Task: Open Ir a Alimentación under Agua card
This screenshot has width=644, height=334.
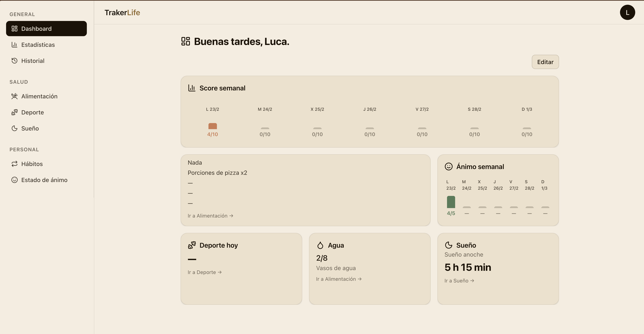Action: (x=339, y=279)
